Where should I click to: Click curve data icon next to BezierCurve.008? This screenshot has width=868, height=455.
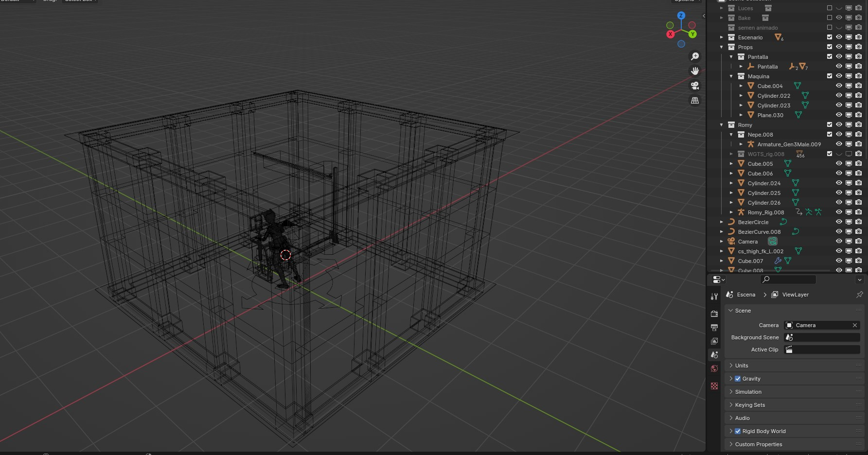point(796,232)
